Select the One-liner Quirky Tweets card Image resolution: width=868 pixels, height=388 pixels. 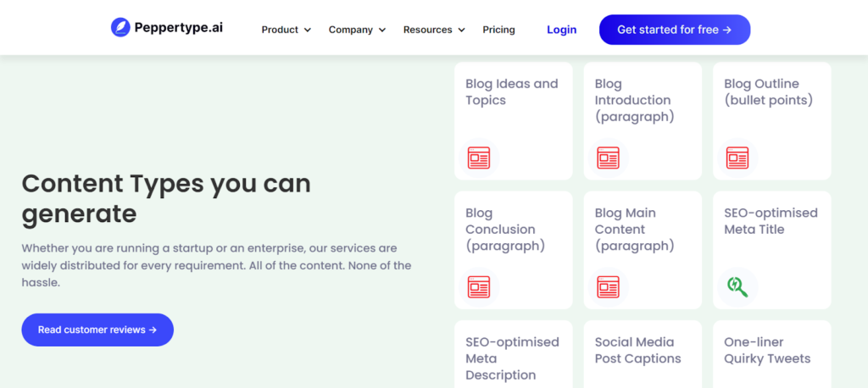[767, 350]
